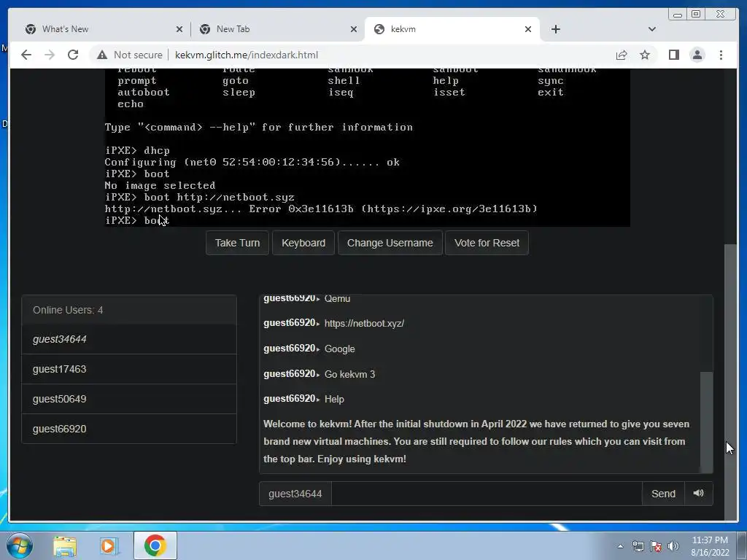Image resolution: width=747 pixels, height=560 pixels.
Task: Click the page vertical scrollbar
Action: pos(729,381)
